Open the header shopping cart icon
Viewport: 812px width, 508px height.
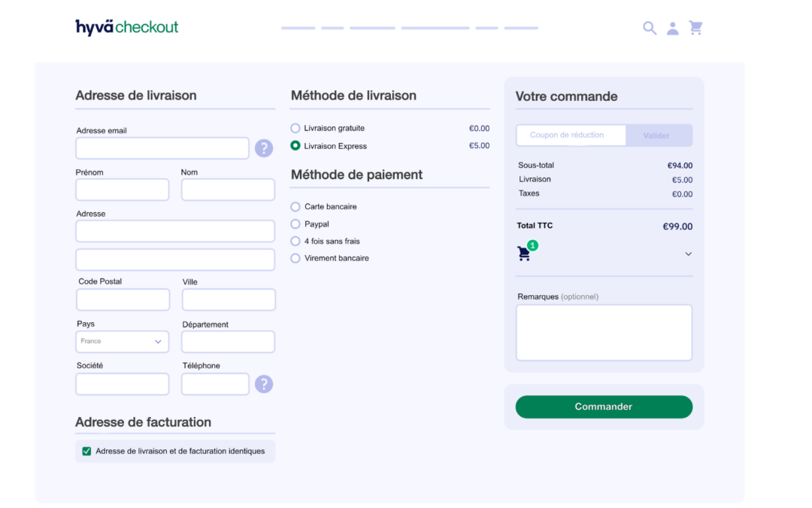point(696,29)
